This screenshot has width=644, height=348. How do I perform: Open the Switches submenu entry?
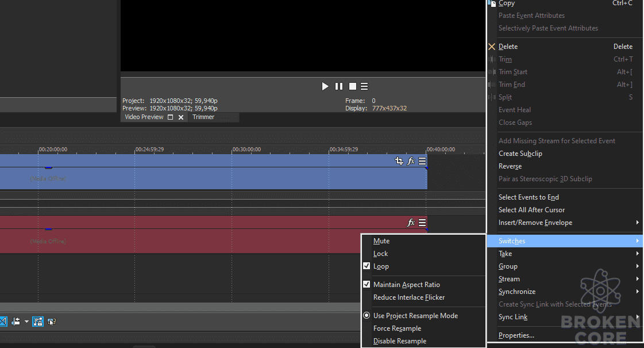565,241
